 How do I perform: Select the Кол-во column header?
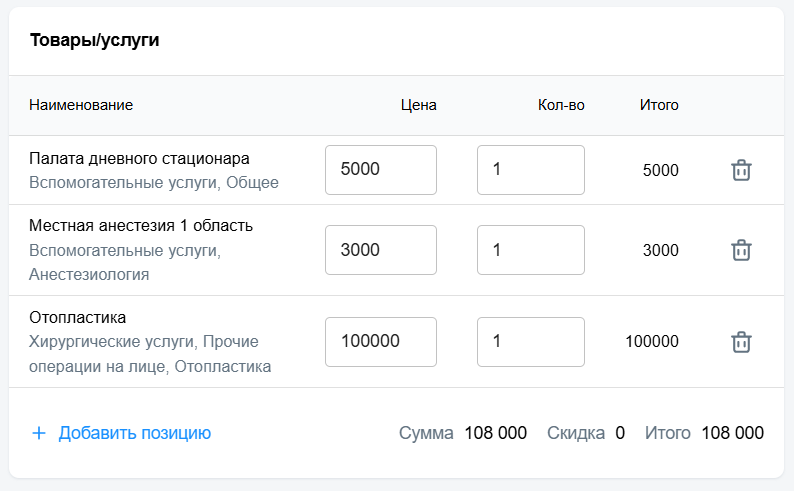(x=561, y=105)
